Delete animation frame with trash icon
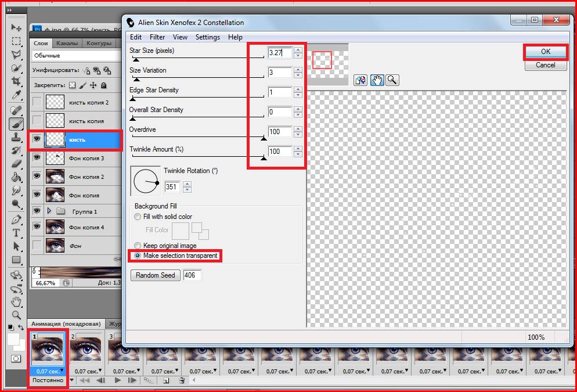Screen dimensions: 577x392 (182, 380)
